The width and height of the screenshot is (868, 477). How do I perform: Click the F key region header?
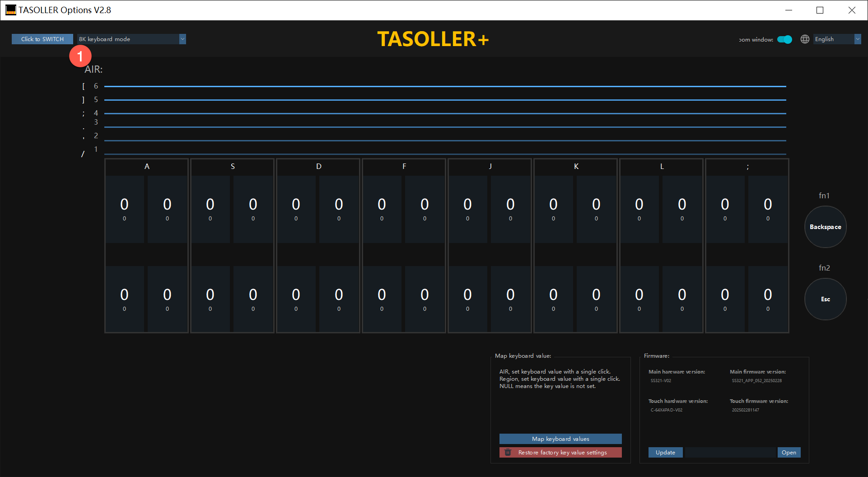[404, 167]
